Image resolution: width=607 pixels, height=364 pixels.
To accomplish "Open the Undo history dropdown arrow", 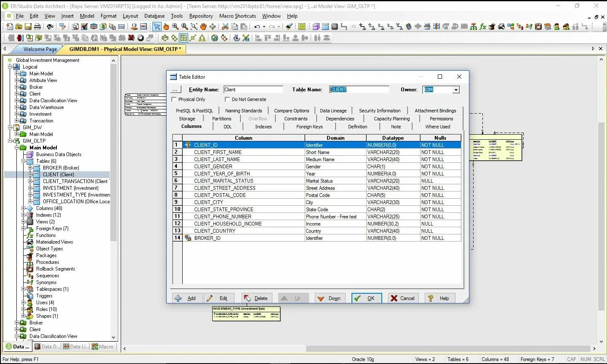I will pos(264,27).
